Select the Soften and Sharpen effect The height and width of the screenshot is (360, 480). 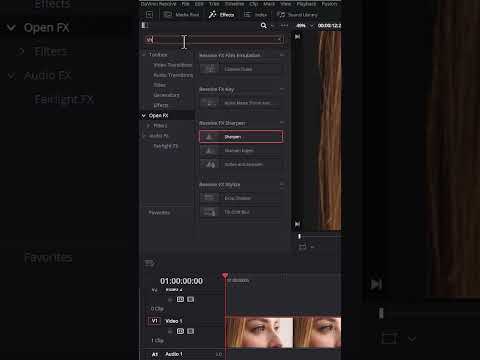click(241, 164)
